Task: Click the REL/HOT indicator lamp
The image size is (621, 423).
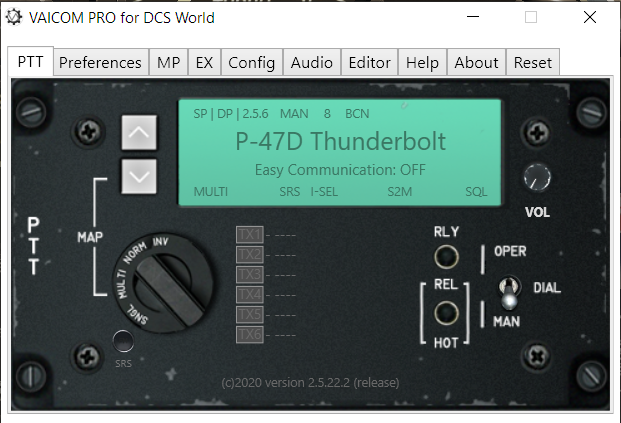Action: coord(446,313)
